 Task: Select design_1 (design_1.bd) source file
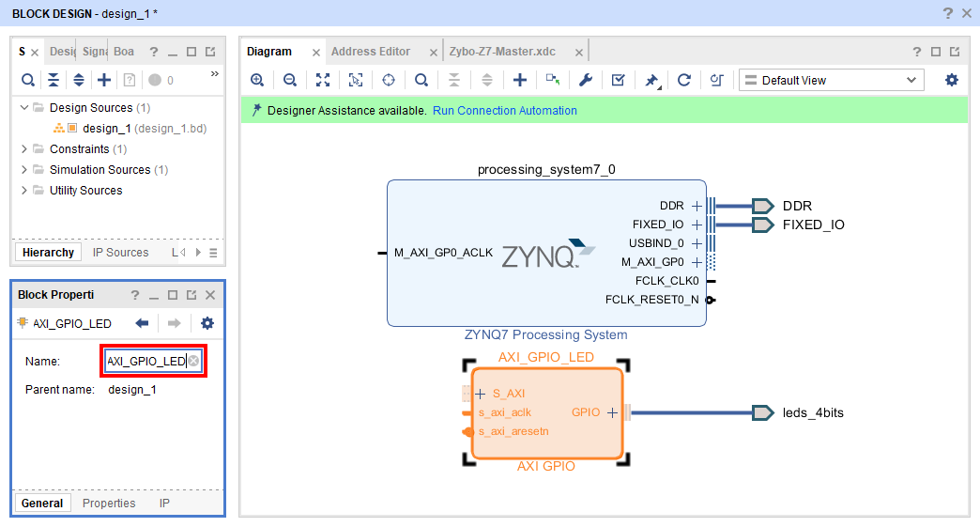click(x=145, y=128)
